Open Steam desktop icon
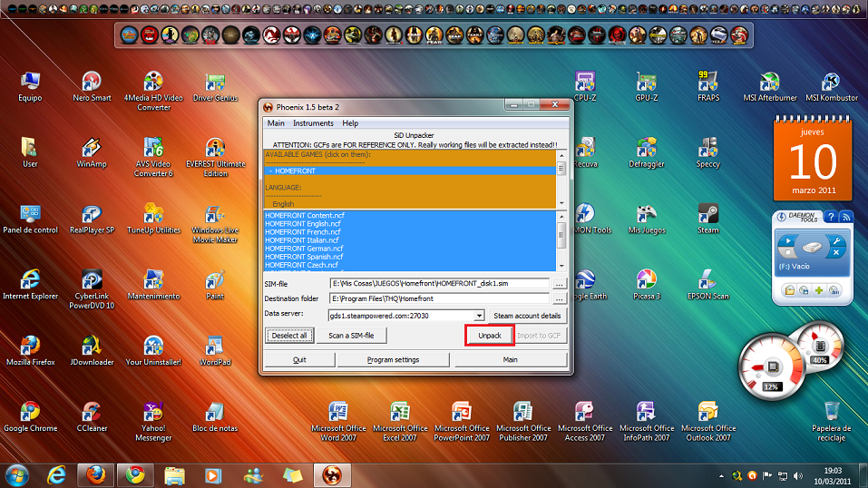868x488 pixels. click(x=708, y=219)
